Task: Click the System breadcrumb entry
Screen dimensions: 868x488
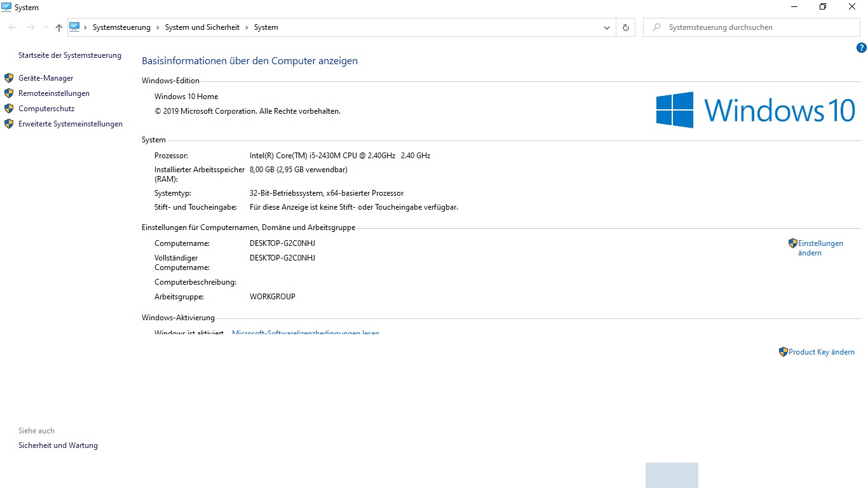Action: (x=266, y=27)
